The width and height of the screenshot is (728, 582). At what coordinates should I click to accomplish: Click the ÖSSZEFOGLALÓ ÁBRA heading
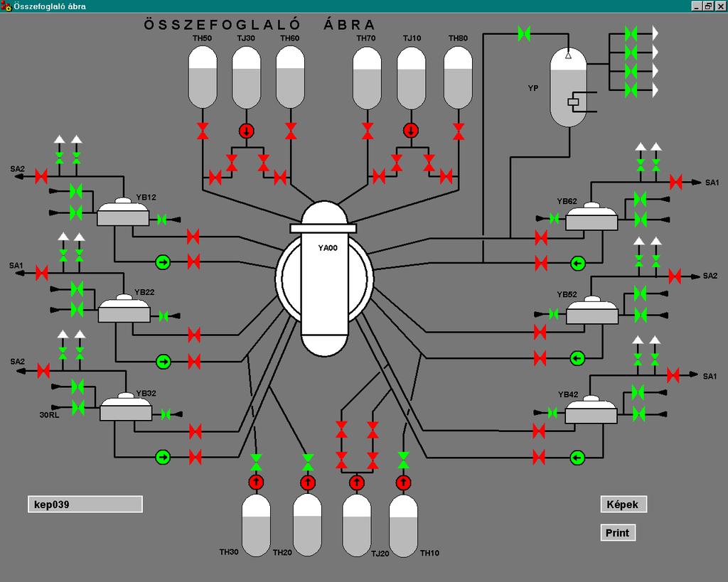click(259, 24)
